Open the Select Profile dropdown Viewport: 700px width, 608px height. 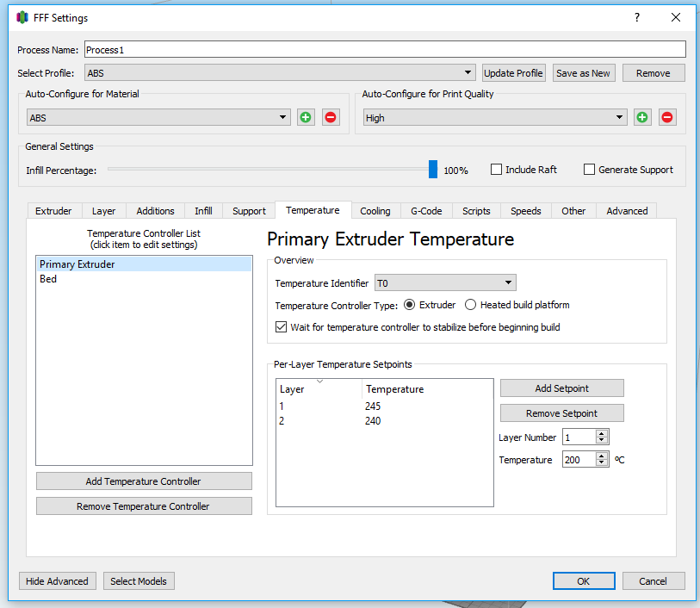280,72
